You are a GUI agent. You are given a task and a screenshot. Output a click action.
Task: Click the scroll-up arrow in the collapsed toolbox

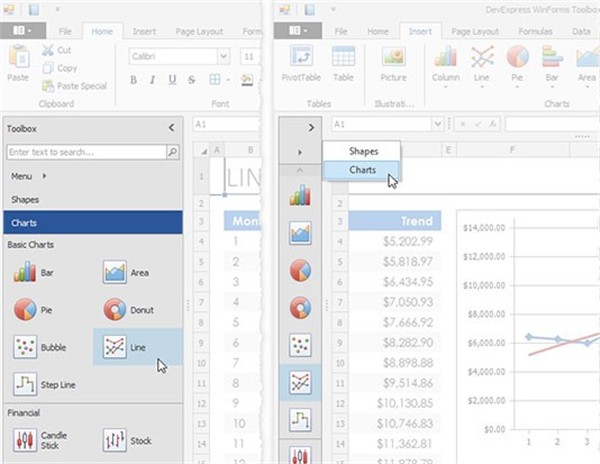click(300, 170)
